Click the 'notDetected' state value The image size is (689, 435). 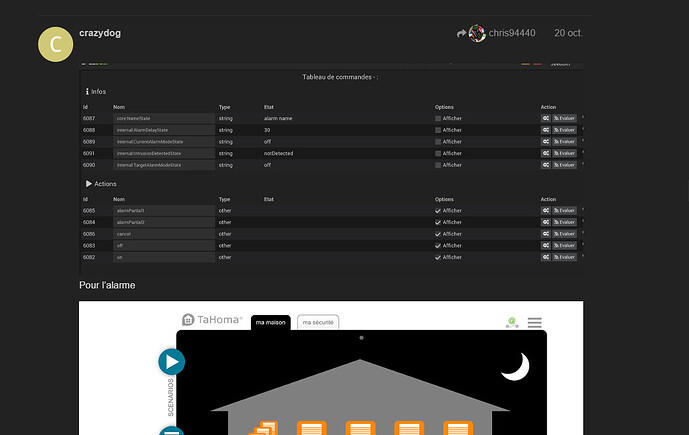coord(279,153)
